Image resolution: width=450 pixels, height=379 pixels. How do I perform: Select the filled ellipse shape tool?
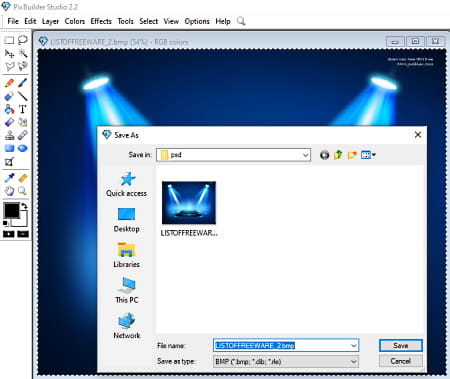click(23, 148)
